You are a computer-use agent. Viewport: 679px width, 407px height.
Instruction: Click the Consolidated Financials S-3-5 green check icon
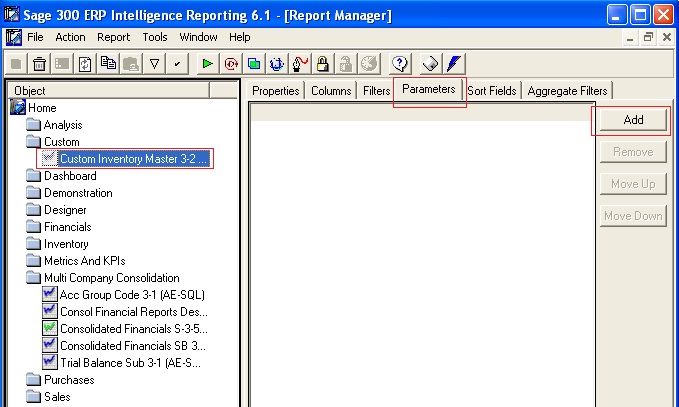(50, 328)
